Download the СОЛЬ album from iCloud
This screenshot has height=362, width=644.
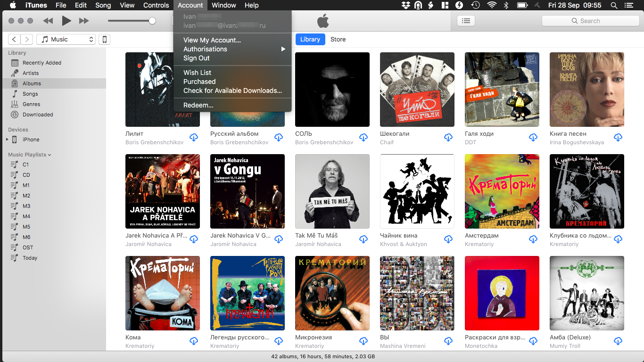(363, 138)
